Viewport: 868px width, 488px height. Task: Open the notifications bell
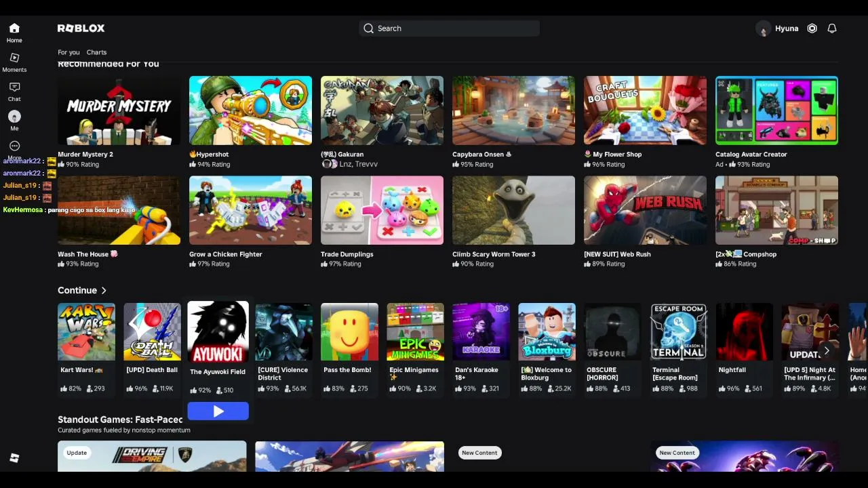832,28
